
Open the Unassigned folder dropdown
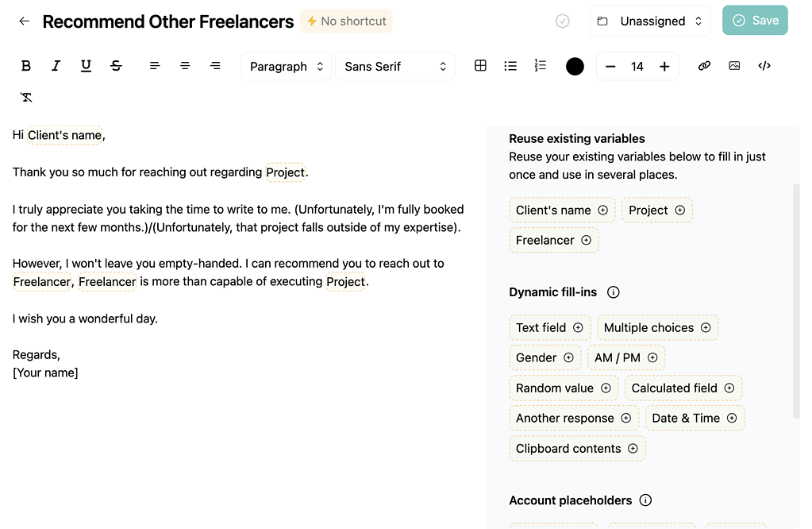pyautogui.click(x=649, y=21)
